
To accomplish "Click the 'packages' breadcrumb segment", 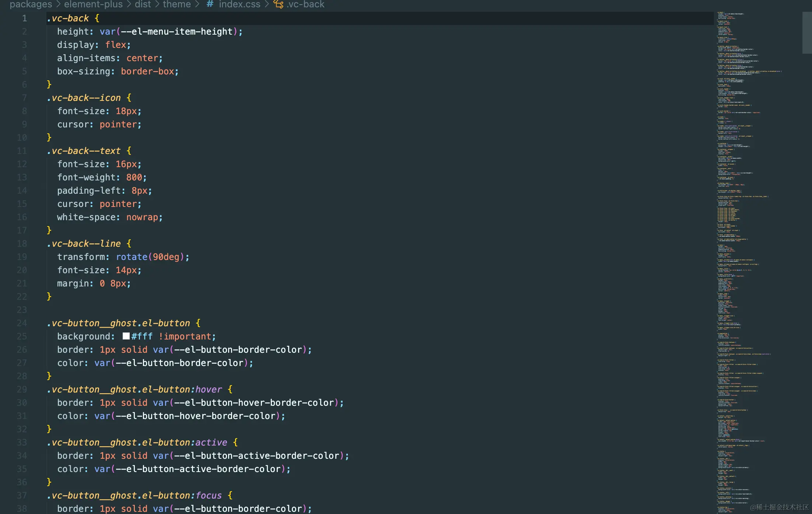I will (x=31, y=4).
